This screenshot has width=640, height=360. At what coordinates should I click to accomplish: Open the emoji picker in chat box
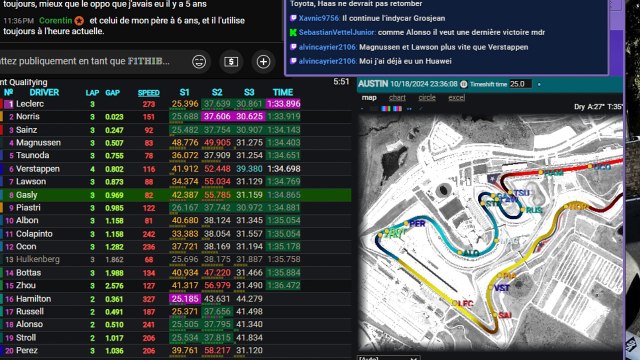[x=199, y=62]
